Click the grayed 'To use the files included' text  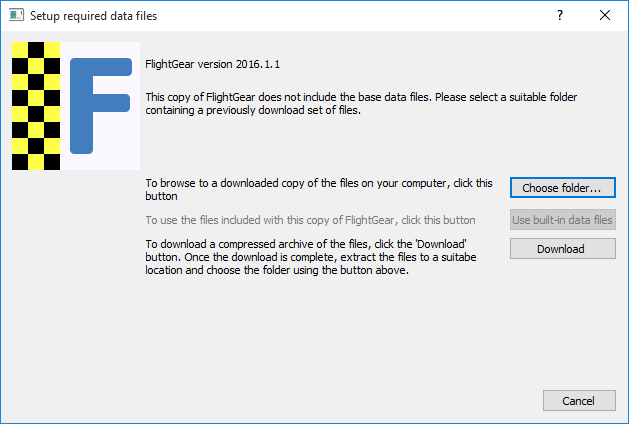pyautogui.click(x=310, y=220)
